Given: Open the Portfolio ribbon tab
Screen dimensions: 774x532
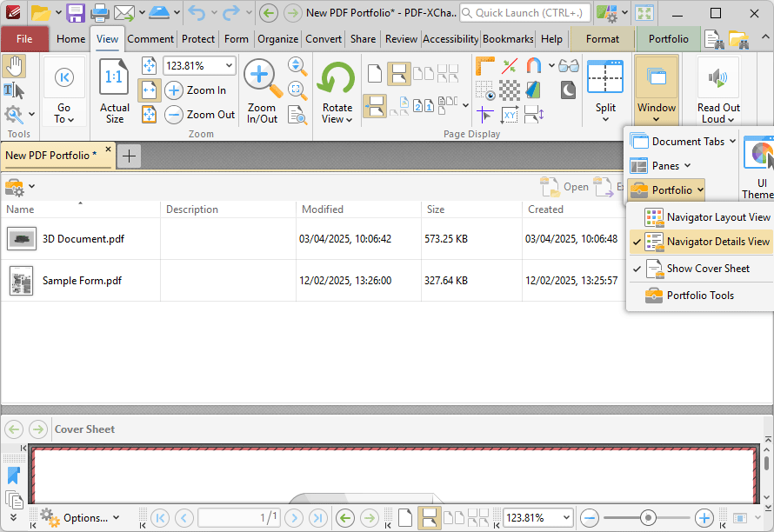Looking at the screenshot, I should tap(669, 39).
